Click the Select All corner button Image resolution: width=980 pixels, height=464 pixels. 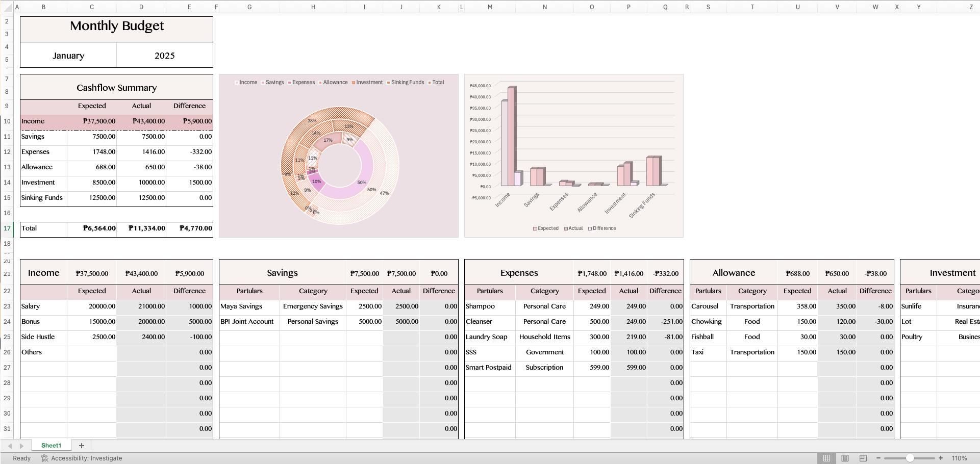click(x=7, y=7)
